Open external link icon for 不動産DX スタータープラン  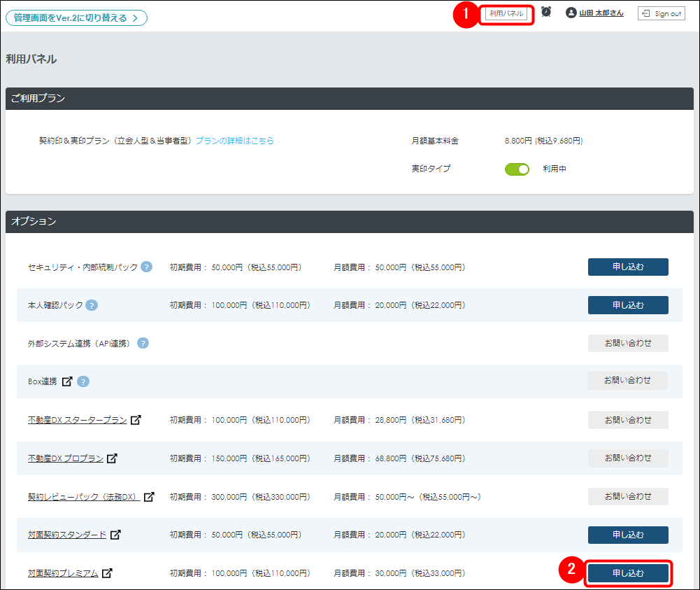point(136,419)
